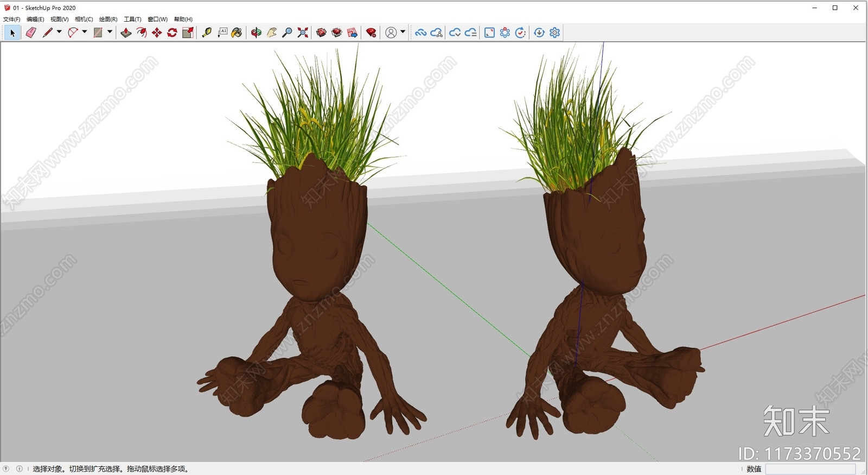The width and height of the screenshot is (868, 475).
Task: Open the Extension Warehouse icon
Action: pos(337,33)
